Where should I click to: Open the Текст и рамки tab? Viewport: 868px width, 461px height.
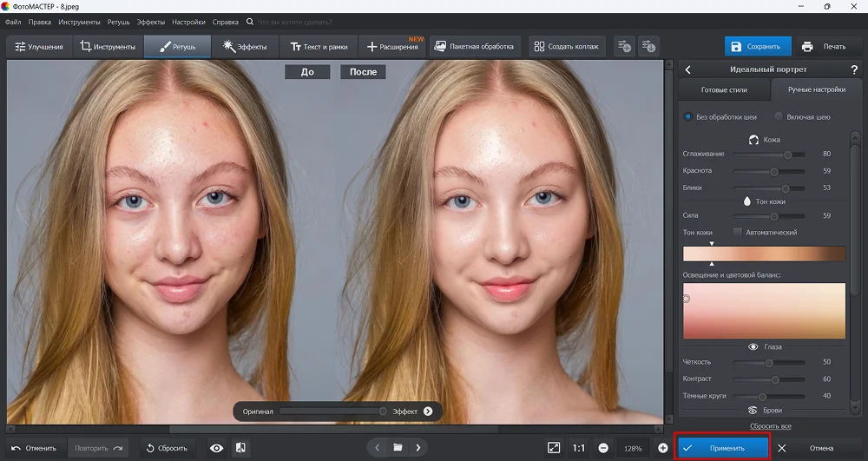[x=319, y=47]
